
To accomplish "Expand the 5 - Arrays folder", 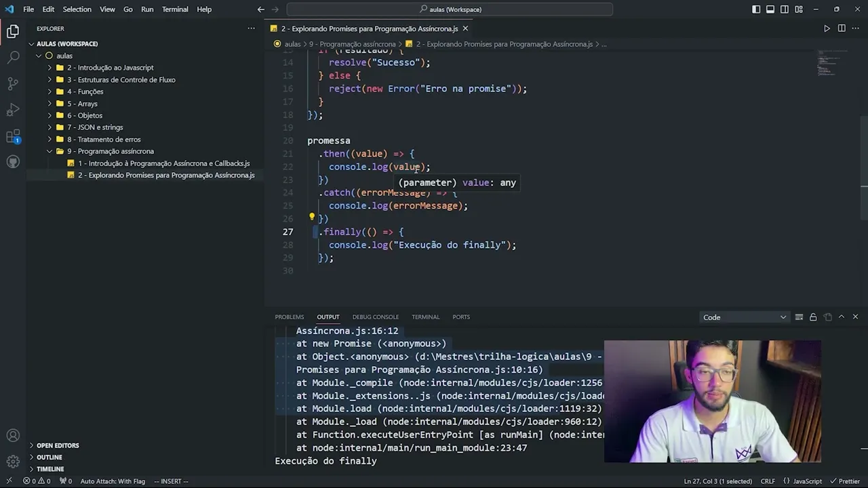I will click(x=82, y=104).
